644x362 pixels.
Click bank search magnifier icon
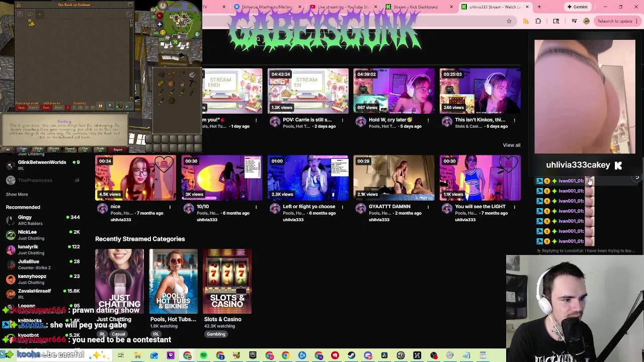[110, 106]
